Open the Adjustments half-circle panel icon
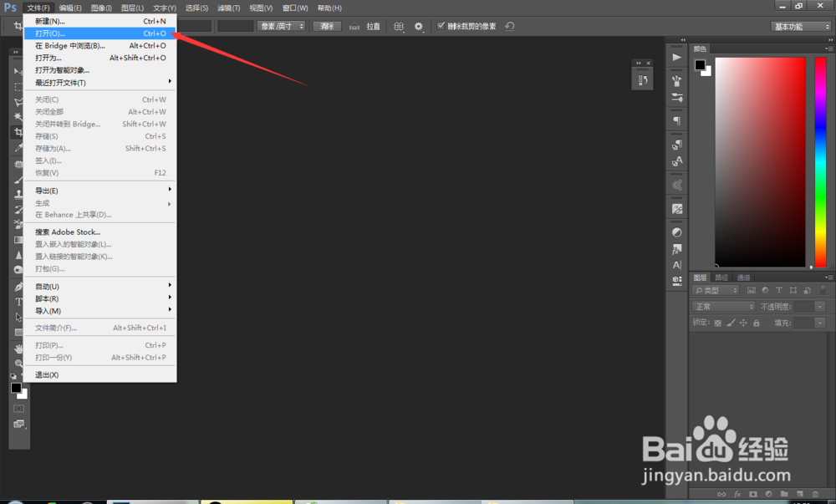This screenshot has height=504, width=836. click(x=676, y=232)
